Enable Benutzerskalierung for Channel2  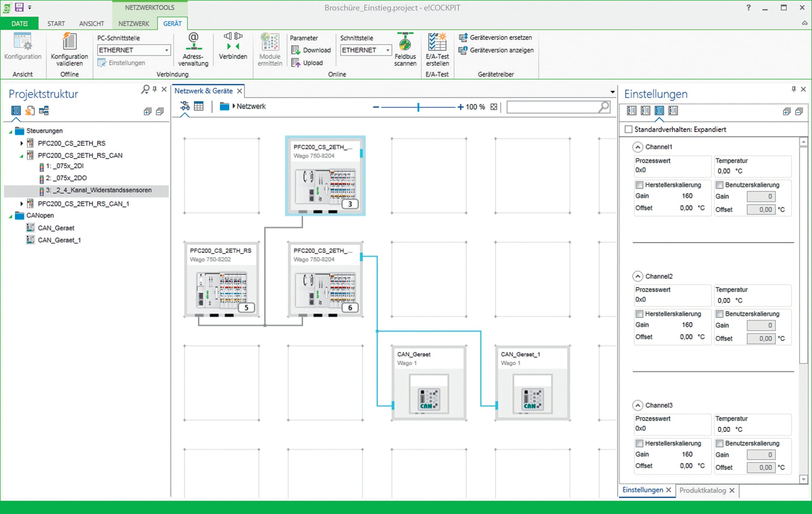point(719,314)
